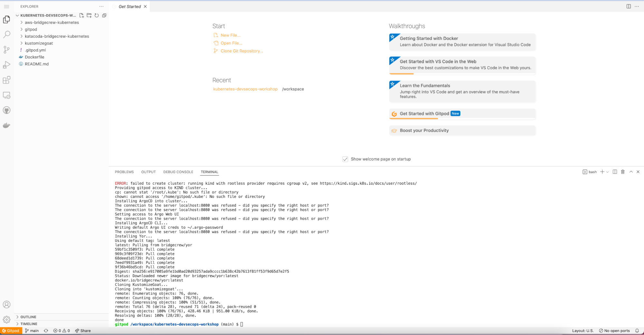Split the editor to the right
Screen dimensions: 644x335
click(629, 6)
